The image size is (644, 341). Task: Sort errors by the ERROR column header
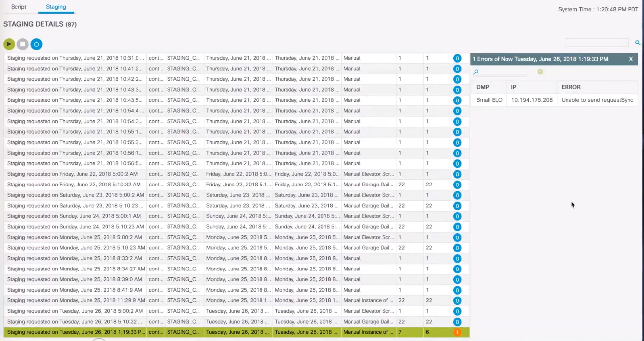point(571,87)
